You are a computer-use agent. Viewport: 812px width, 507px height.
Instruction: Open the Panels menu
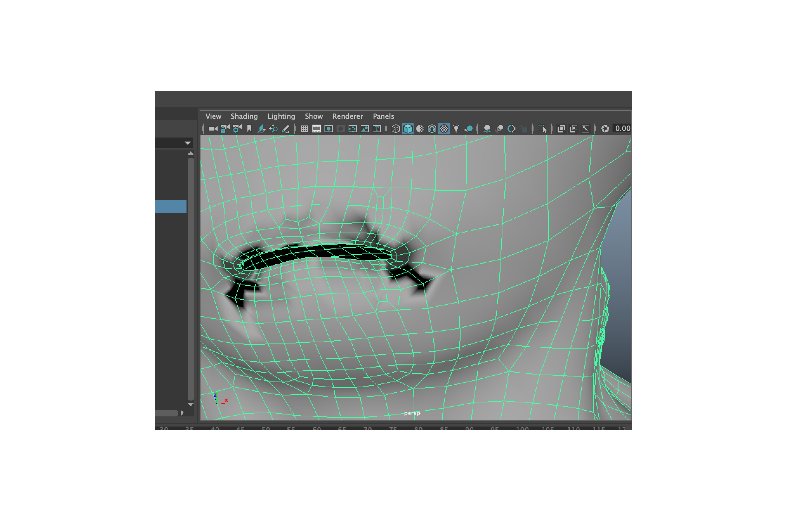coord(383,116)
